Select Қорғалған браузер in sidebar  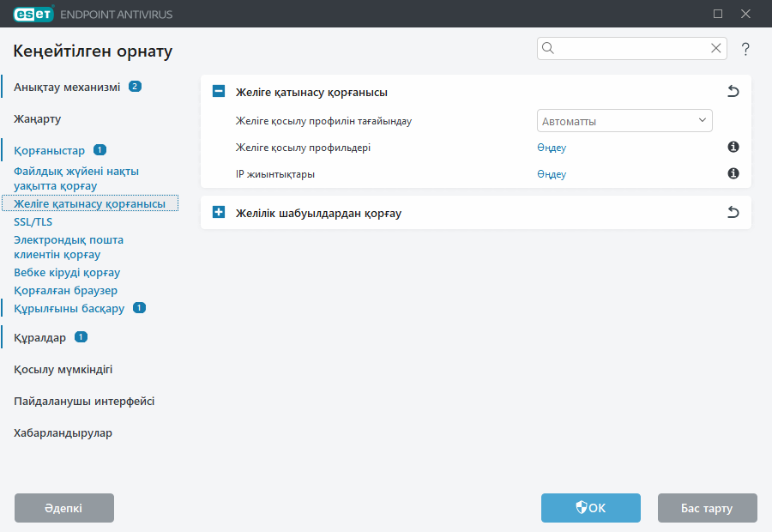pos(65,291)
